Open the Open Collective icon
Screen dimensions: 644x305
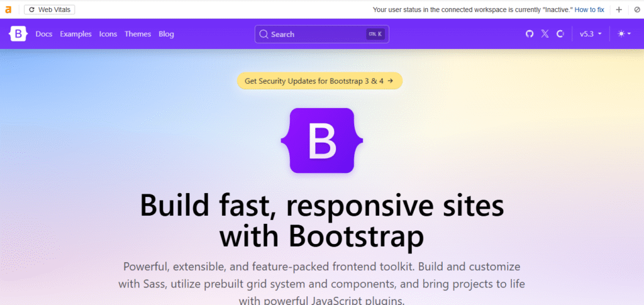[560, 34]
